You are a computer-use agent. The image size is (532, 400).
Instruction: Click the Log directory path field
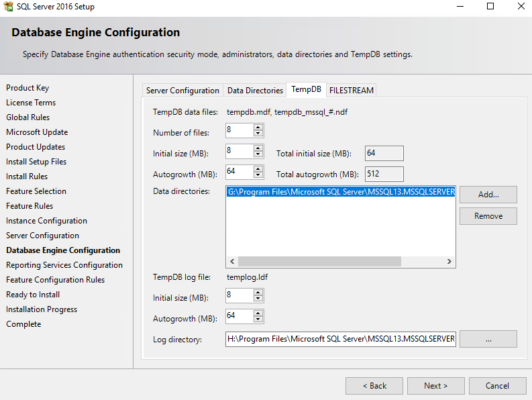tap(341, 339)
